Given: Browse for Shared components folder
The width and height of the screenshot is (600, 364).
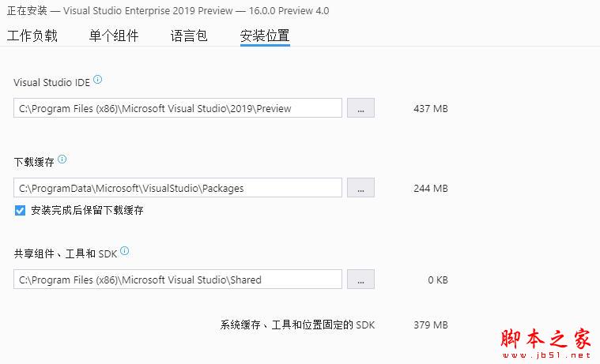Looking at the screenshot, I should pos(360,280).
